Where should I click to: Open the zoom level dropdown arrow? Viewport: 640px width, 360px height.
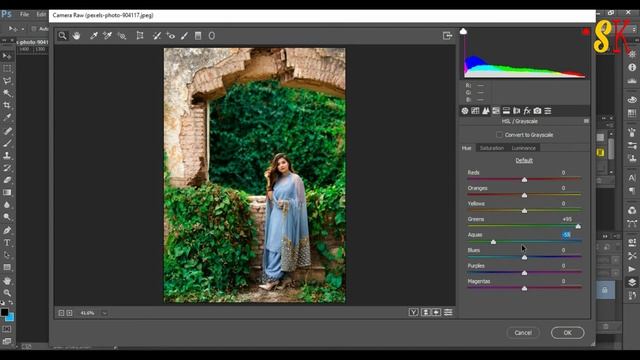pyautogui.click(x=104, y=313)
